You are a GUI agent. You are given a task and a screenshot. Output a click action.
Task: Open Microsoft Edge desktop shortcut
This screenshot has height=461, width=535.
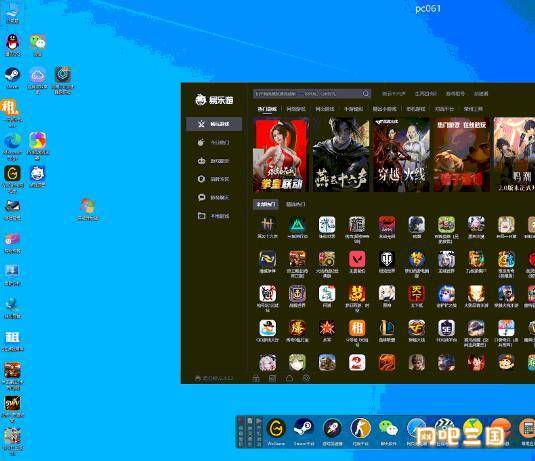pyautogui.click(x=13, y=146)
